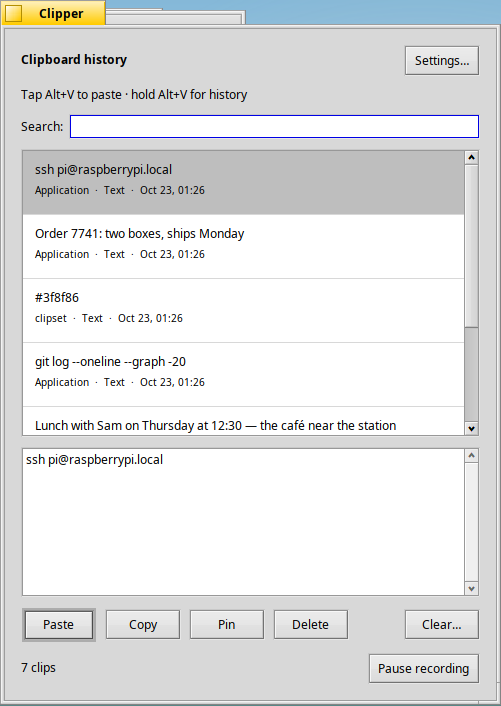Click the clip list scroll down arrow
Screen dimensions: 501x706
pyautogui.click(x=471, y=428)
